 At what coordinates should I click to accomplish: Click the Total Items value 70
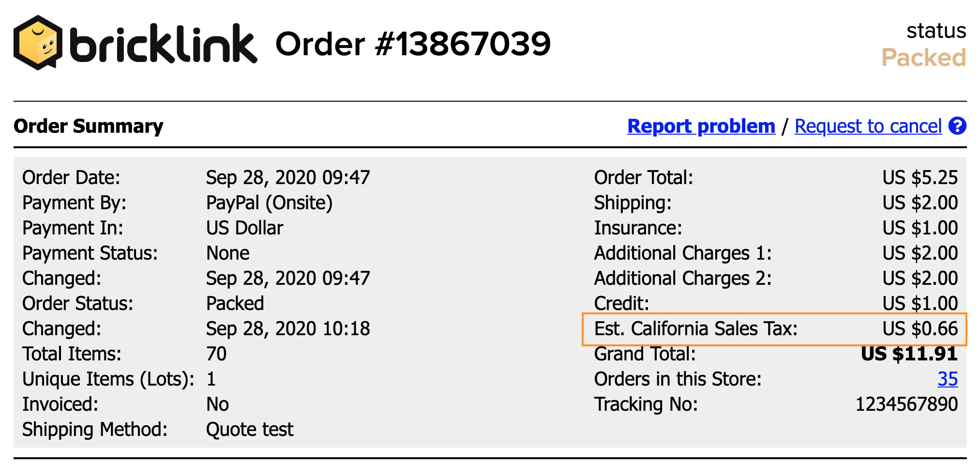pos(216,354)
